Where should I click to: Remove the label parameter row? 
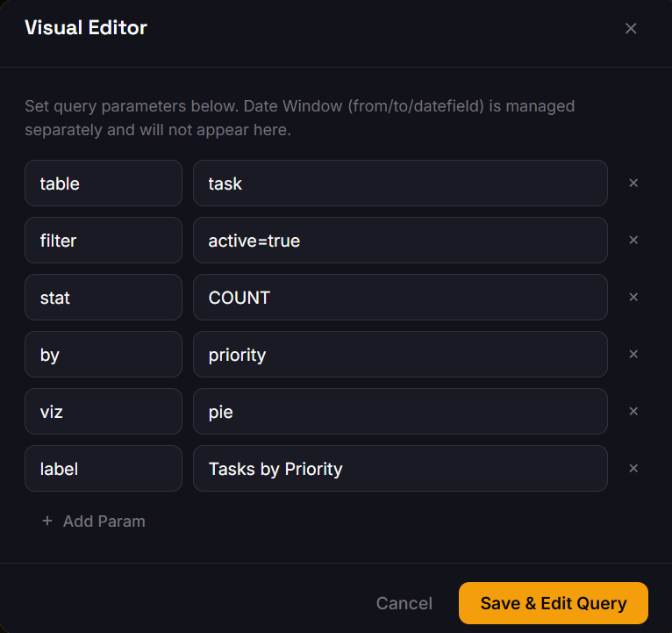coord(633,468)
